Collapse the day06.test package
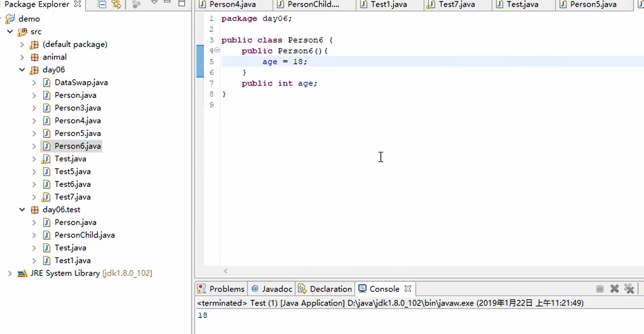 (22, 209)
